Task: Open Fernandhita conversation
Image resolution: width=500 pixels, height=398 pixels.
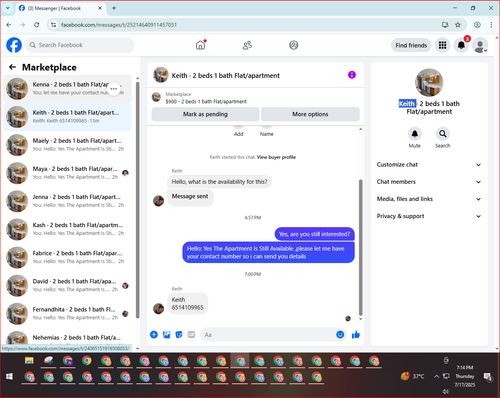Action: coord(67,314)
